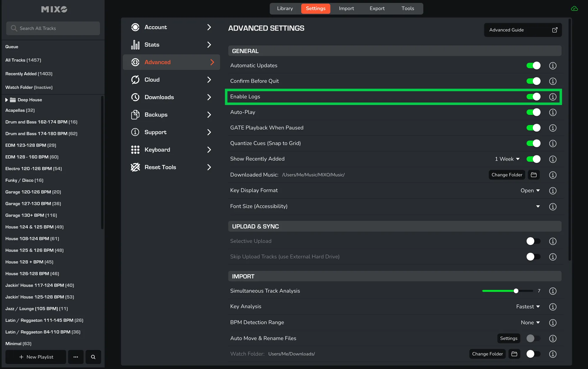
Task: Click Change Folder for Downloaded Music
Action: (507, 175)
